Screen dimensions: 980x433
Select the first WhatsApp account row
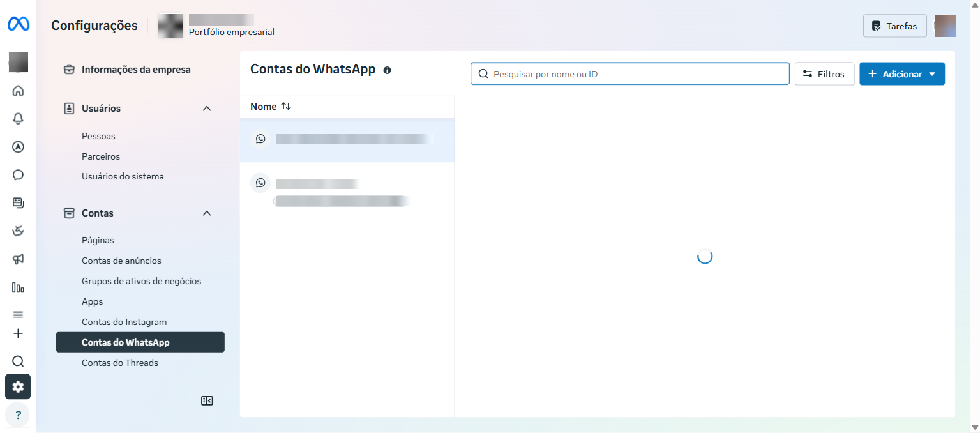[347, 139]
